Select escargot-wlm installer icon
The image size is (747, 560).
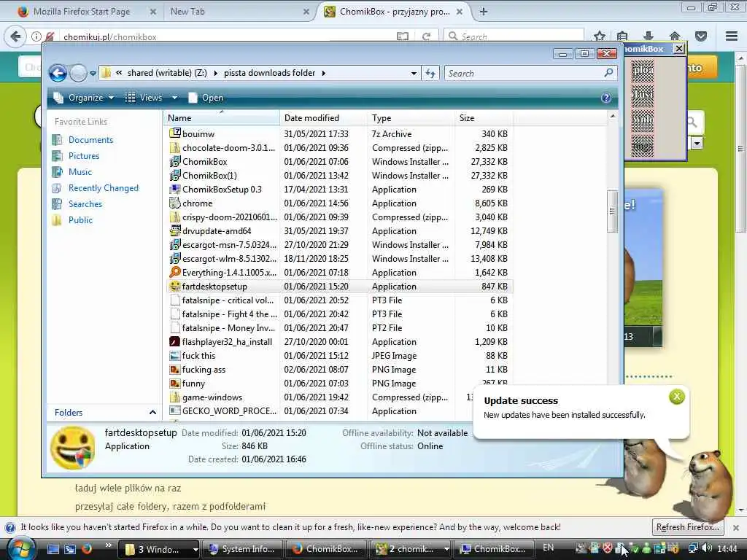175,259
